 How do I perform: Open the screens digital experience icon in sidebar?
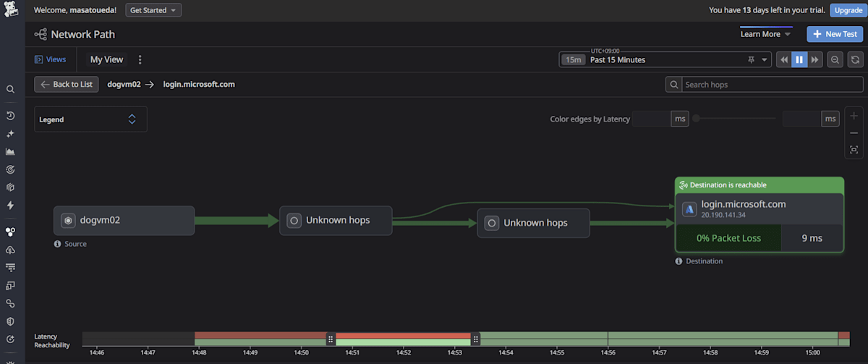[11, 286]
